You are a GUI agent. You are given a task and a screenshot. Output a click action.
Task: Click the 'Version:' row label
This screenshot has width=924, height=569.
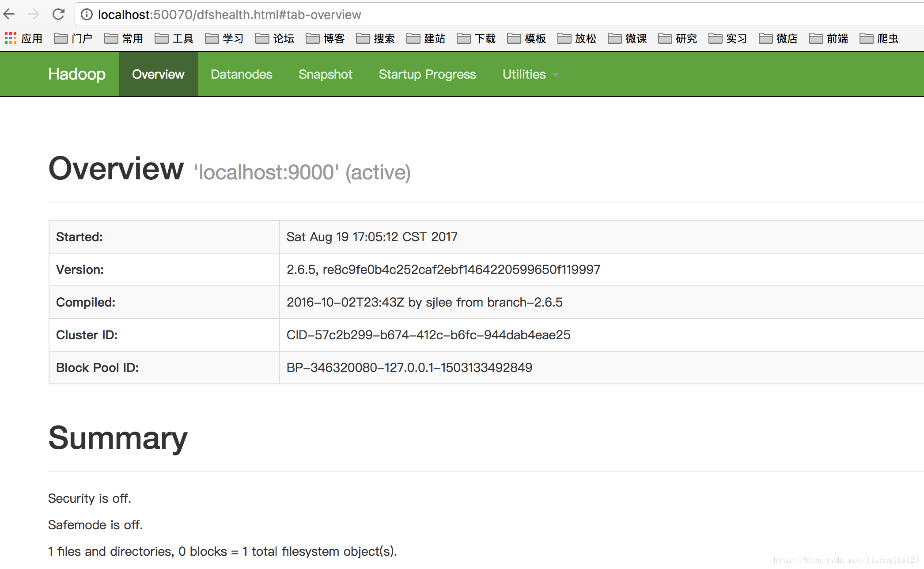pos(80,269)
